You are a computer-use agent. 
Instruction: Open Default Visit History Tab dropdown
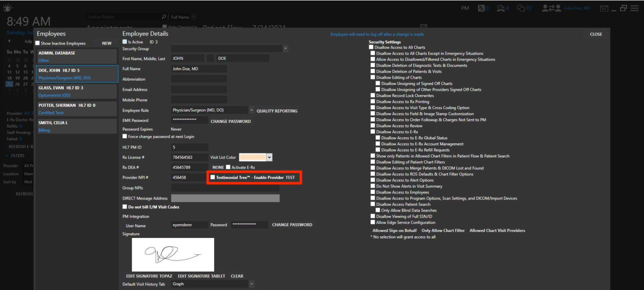[252, 284]
